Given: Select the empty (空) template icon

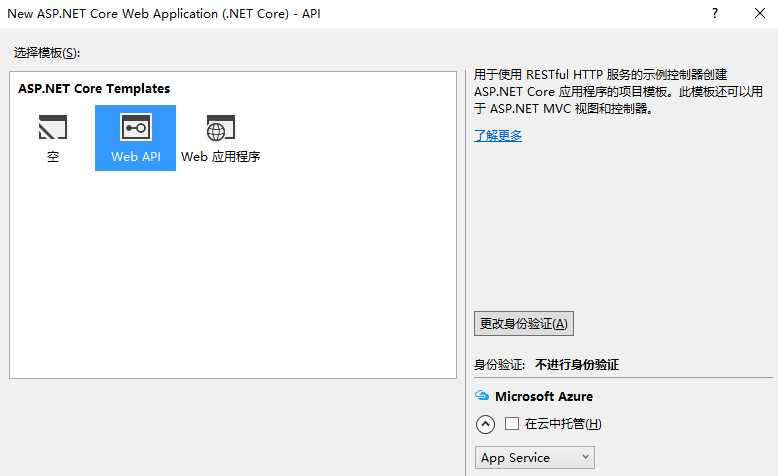Looking at the screenshot, I should tap(53, 128).
